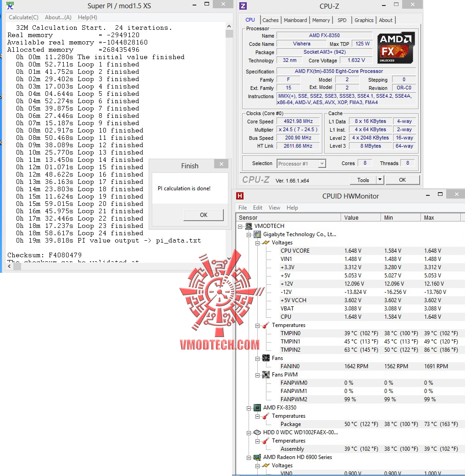Switch to the Memory tab in CPU-Z

pyautogui.click(x=321, y=20)
